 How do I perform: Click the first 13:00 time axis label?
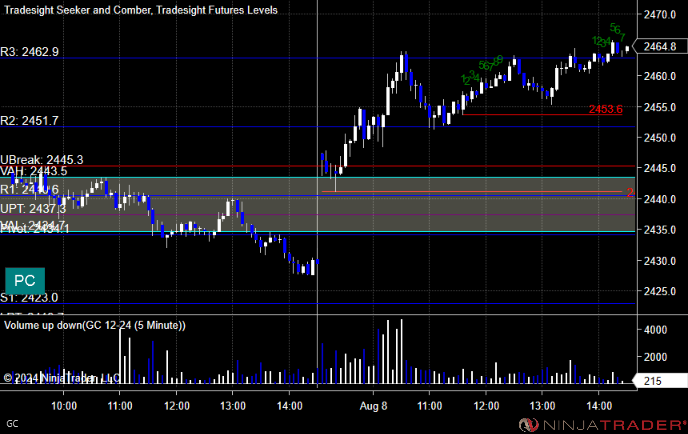[233, 406]
